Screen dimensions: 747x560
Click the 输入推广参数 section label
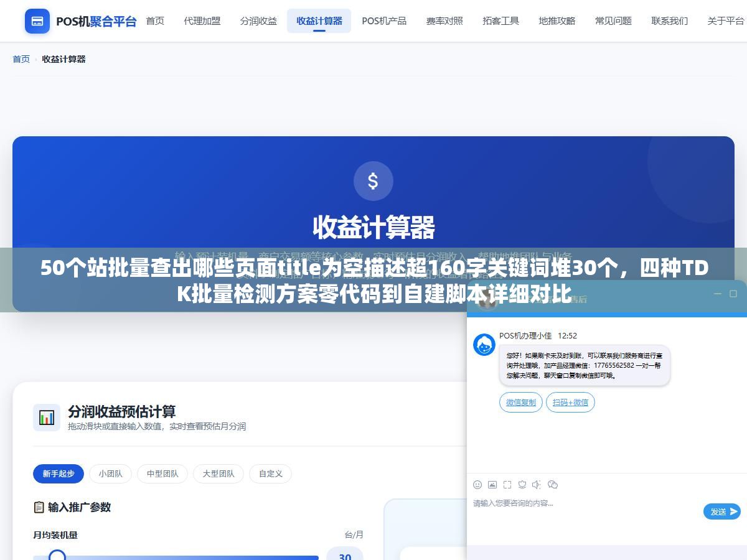79,507
